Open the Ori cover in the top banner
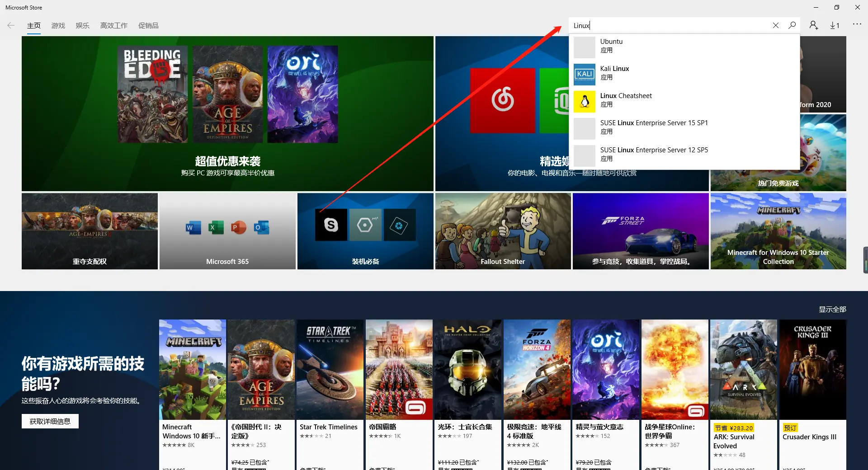 pos(302,94)
